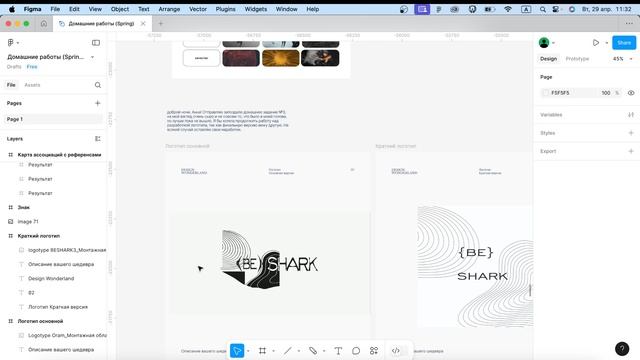Select the Comment tool
The width and height of the screenshot is (640, 360).
356,351
